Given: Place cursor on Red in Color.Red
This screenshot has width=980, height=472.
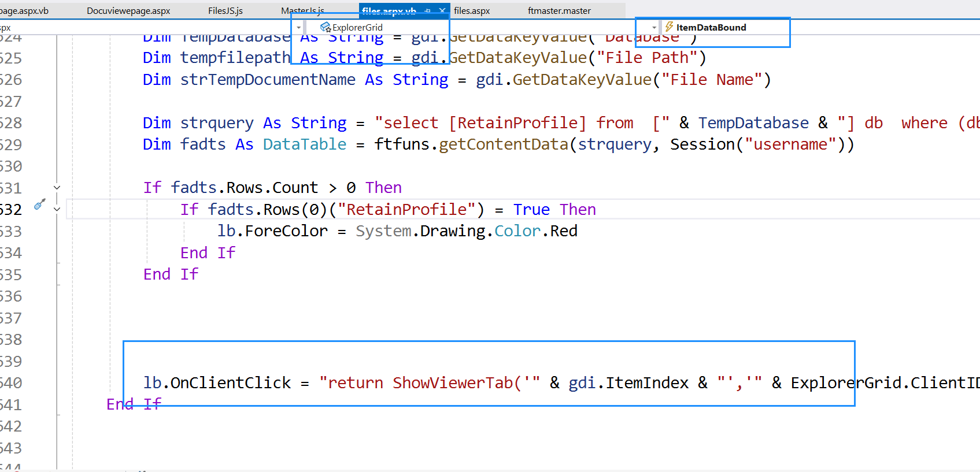Looking at the screenshot, I should click(564, 231).
